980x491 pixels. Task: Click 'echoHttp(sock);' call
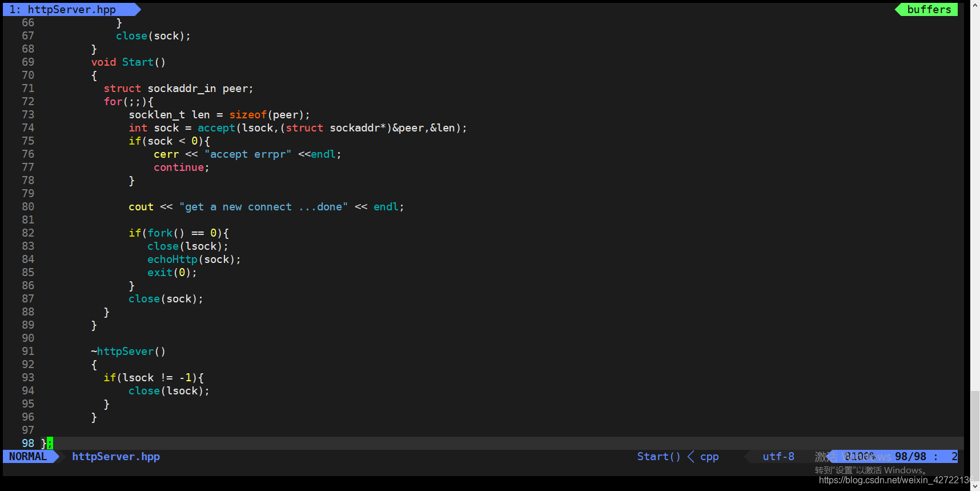(194, 259)
